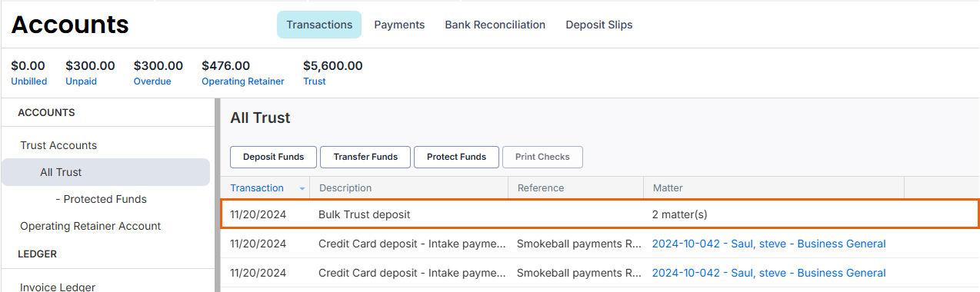Click the Transfer Funds button
The height and width of the screenshot is (292, 980).
[365, 157]
